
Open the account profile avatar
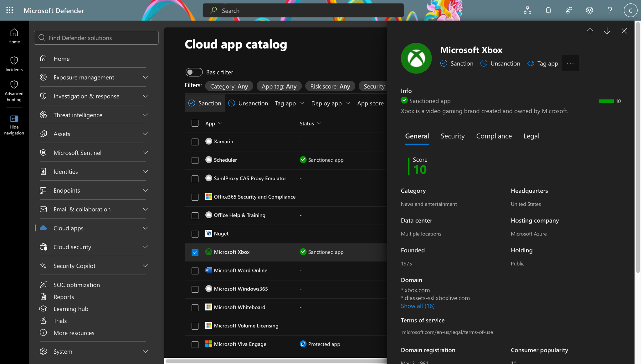tap(630, 10)
